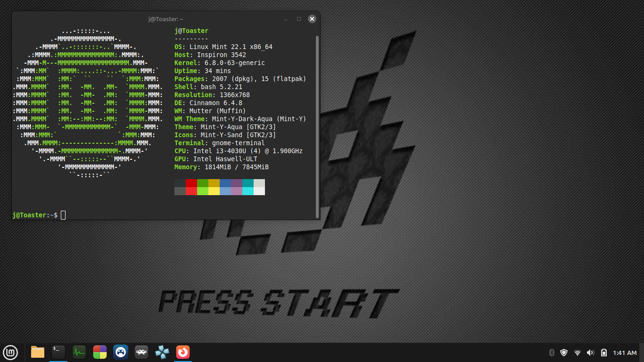Screen dimensions: 644x362
Task: Maximize the j@Toaster terminal window
Action: (299, 19)
